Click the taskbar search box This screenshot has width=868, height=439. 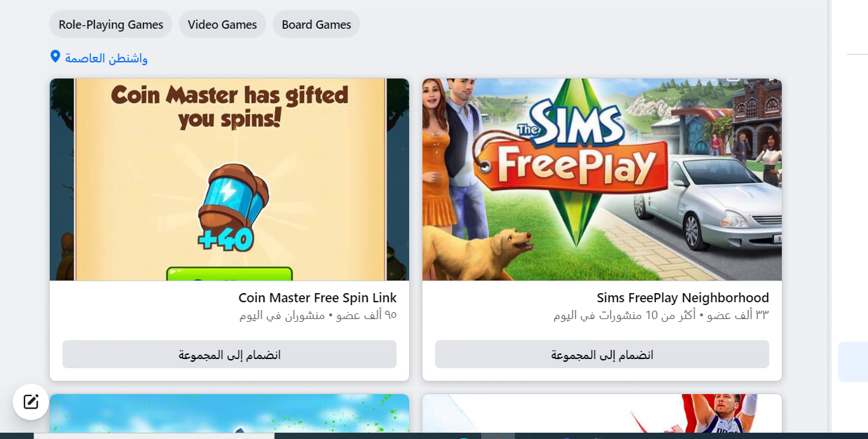point(154,435)
